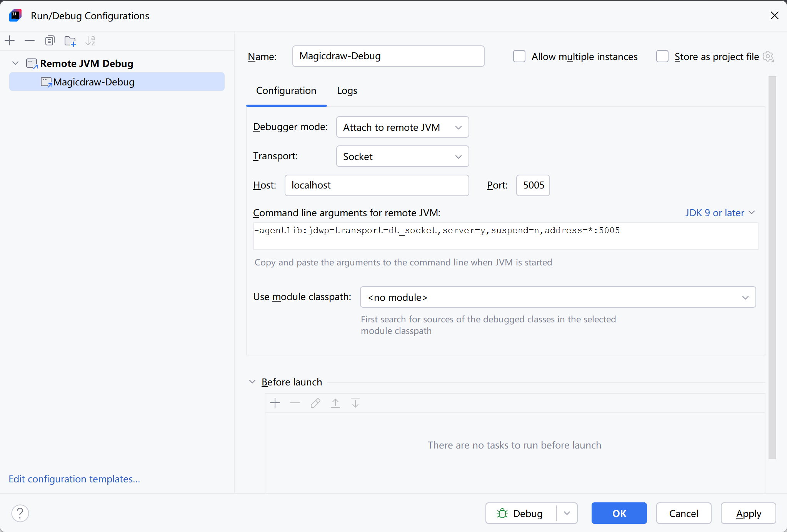Open the JDK 9 or later selector
This screenshot has height=532, width=787.
coord(720,213)
